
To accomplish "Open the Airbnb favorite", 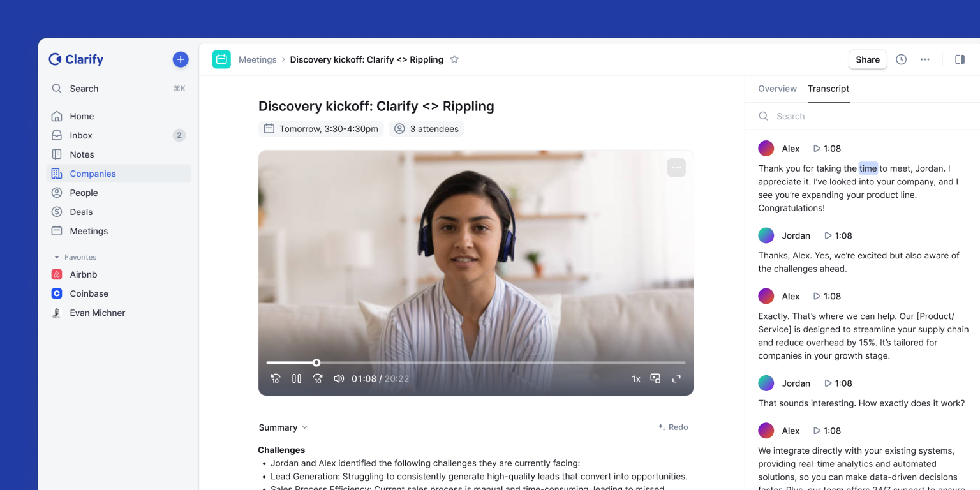I will (x=119, y=274).
